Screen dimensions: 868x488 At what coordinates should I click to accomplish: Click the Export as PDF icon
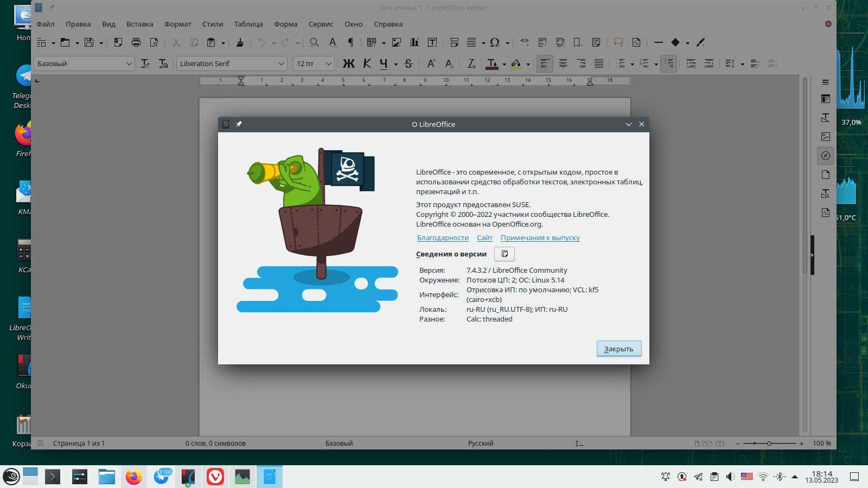point(118,42)
